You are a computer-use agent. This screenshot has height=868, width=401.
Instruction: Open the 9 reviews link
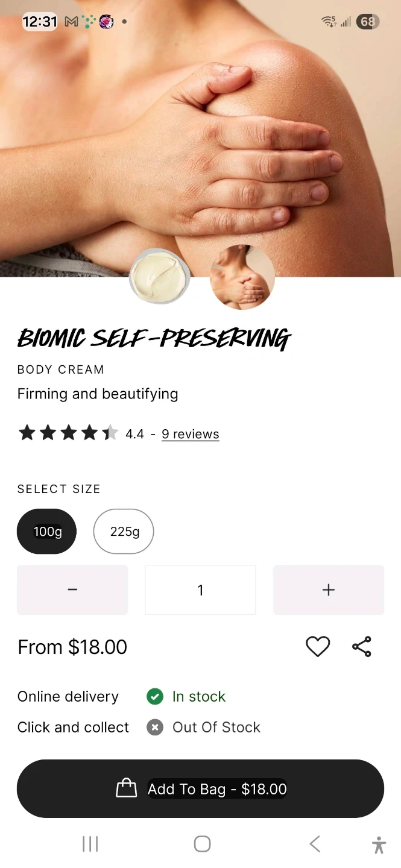click(x=191, y=434)
